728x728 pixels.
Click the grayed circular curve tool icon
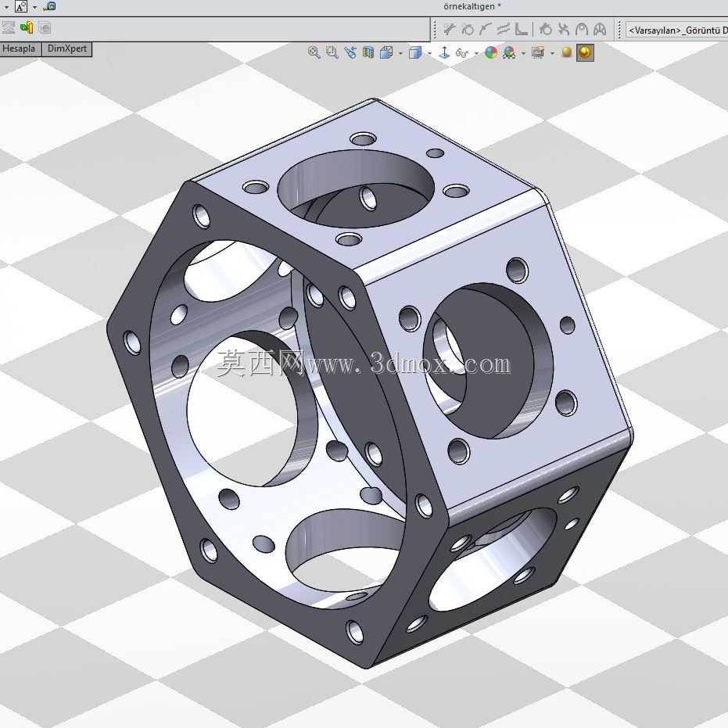468,29
